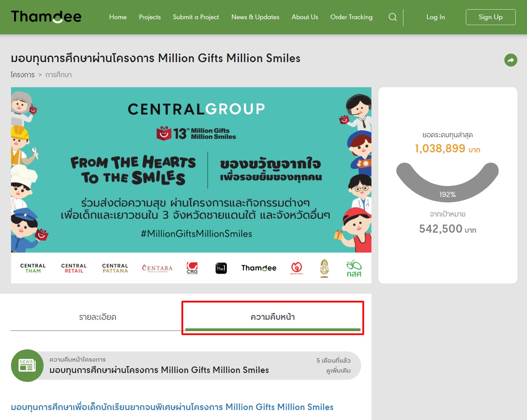The width and height of the screenshot is (527, 420).
Task: Click the 5 เดือนที่แล้ว timestamp
Action: [x=333, y=361]
